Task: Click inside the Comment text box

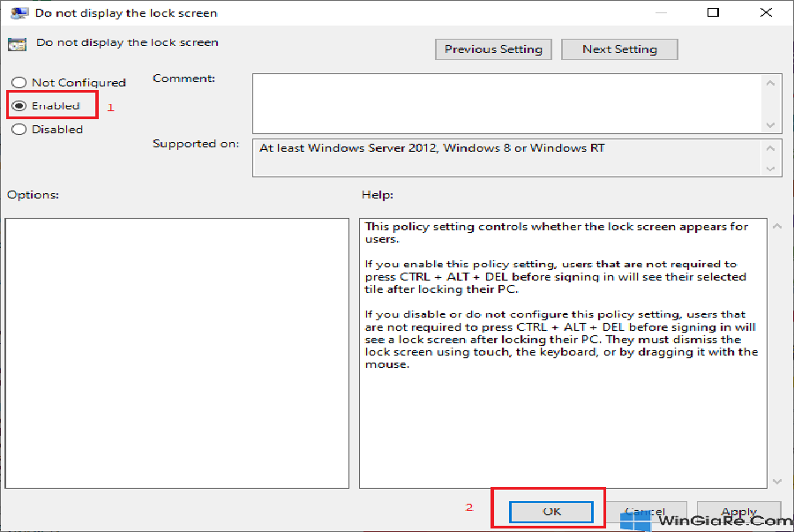Action: pyautogui.click(x=506, y=104)
